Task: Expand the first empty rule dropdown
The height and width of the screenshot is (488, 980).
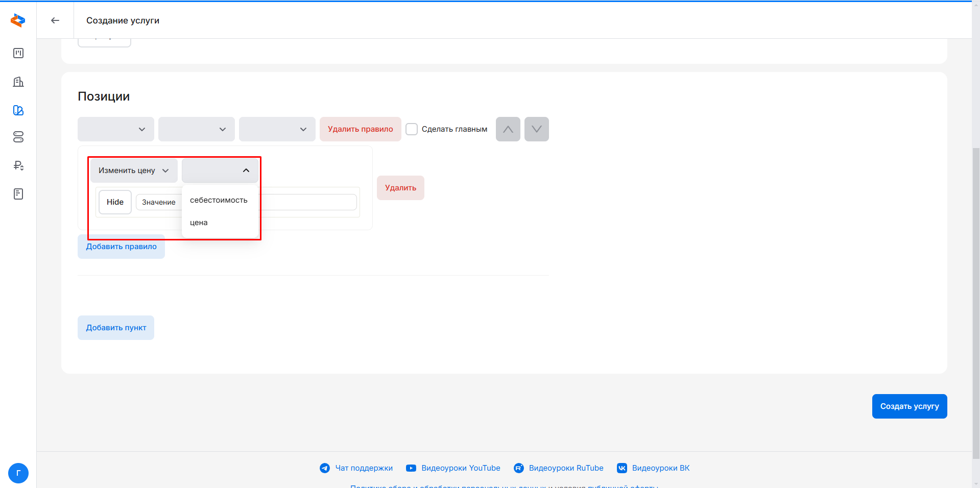Action: click(x=116, y=129)
